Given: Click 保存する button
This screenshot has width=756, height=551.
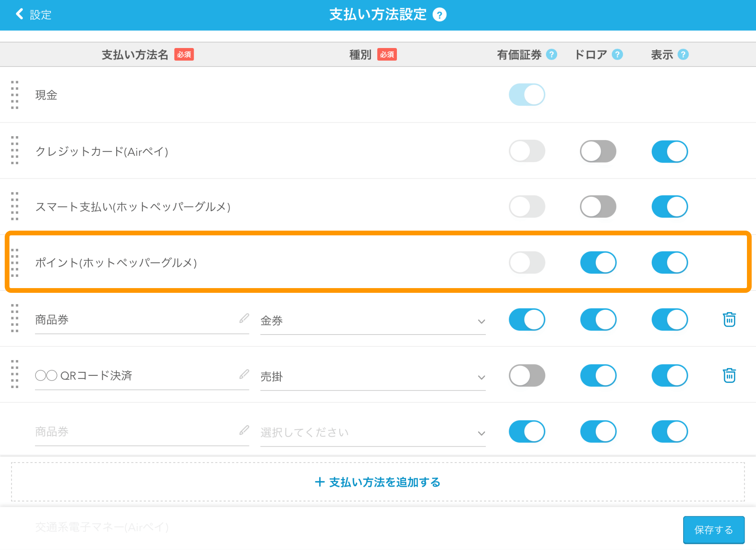Looking at the screenshot, I should click(x=713, y=530).
